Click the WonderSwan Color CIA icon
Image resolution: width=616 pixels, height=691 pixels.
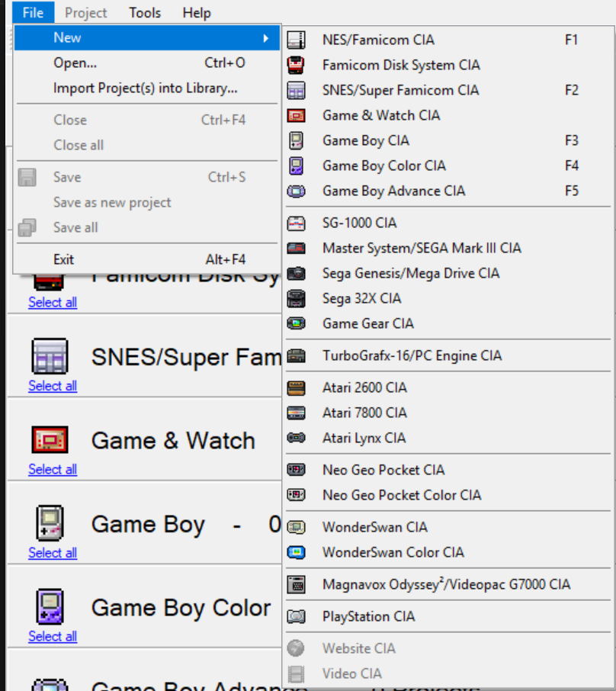[x=296, y=552]
